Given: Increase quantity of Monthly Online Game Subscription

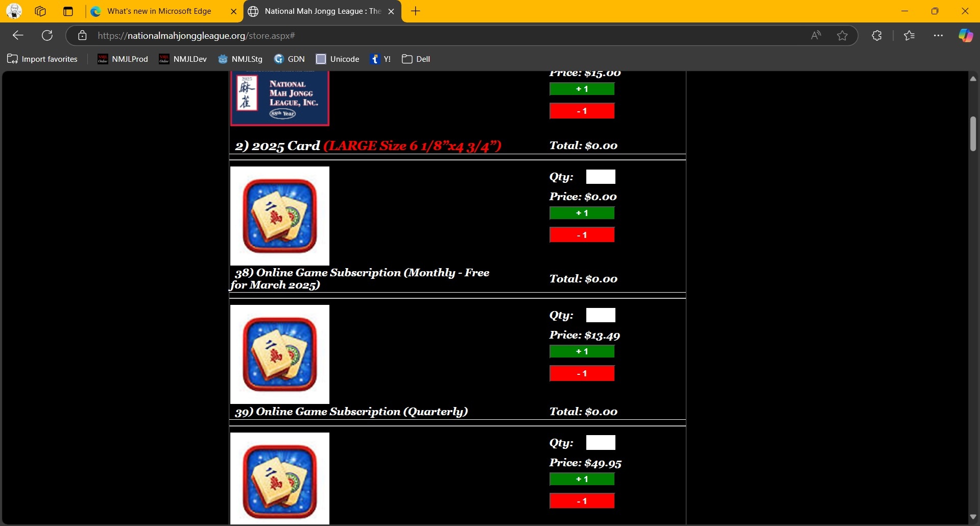Looking at the screenshot, I should [x=582, y=213].
